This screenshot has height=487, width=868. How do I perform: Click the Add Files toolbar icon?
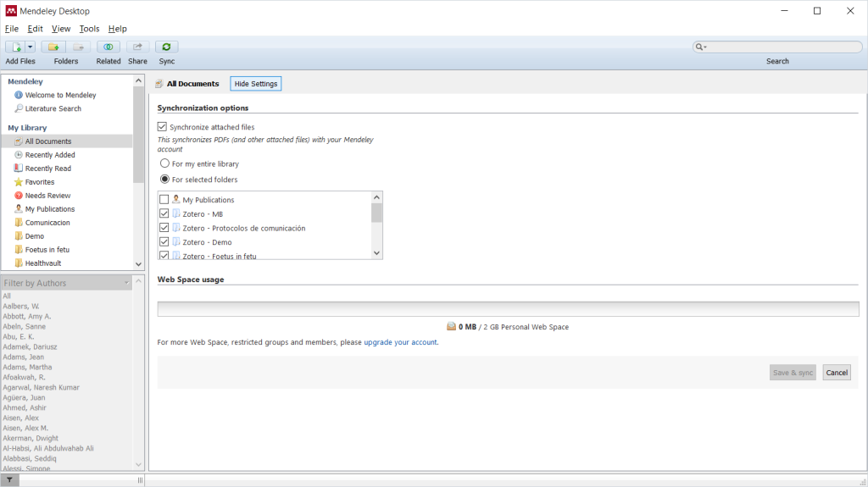(15, 47)
